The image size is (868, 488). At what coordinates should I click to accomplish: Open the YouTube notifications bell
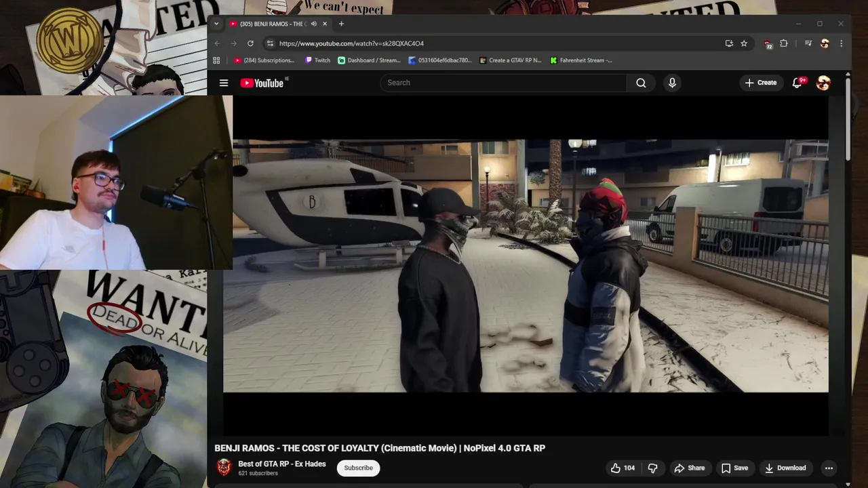[797, 83]
